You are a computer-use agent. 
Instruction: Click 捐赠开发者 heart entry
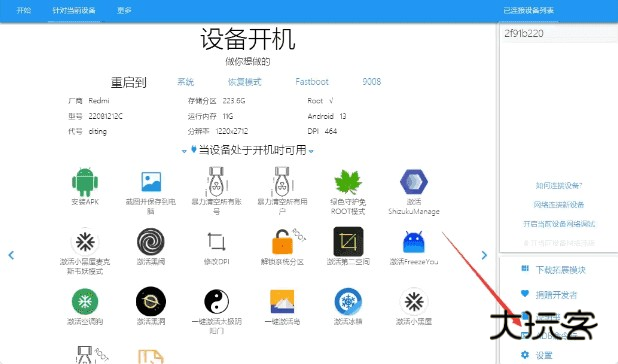549,294
